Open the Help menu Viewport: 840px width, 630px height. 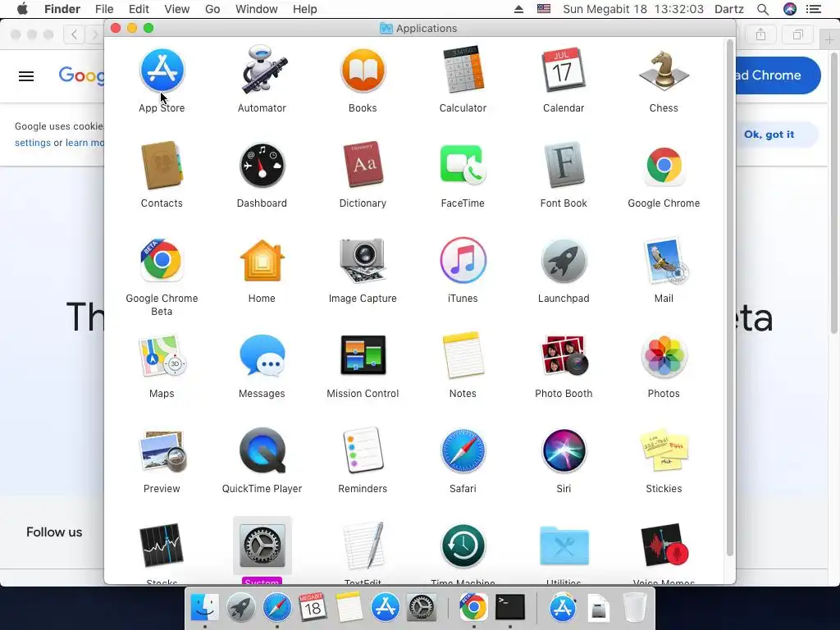click(x=305, y=9)
